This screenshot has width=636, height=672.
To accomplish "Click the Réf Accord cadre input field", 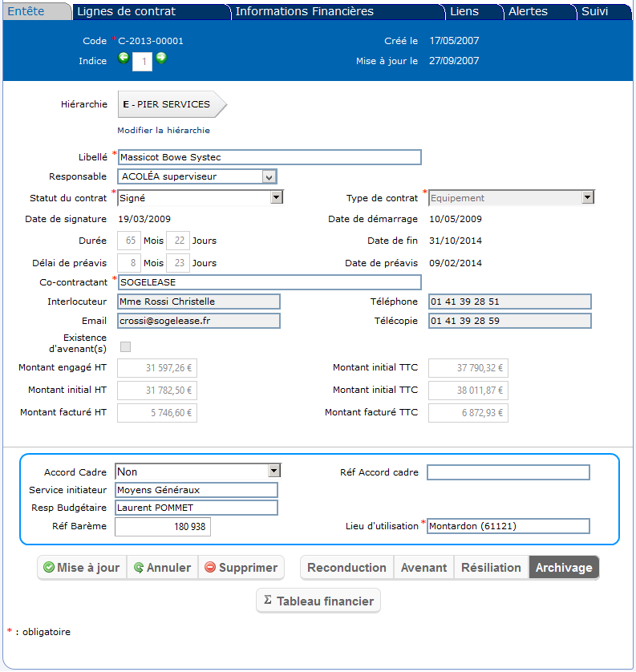I will [508, 472].
